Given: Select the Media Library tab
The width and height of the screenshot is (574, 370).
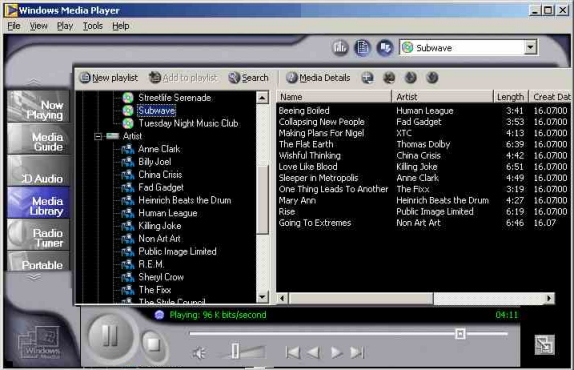Looking at the screenshot, I should pos(38,203).
